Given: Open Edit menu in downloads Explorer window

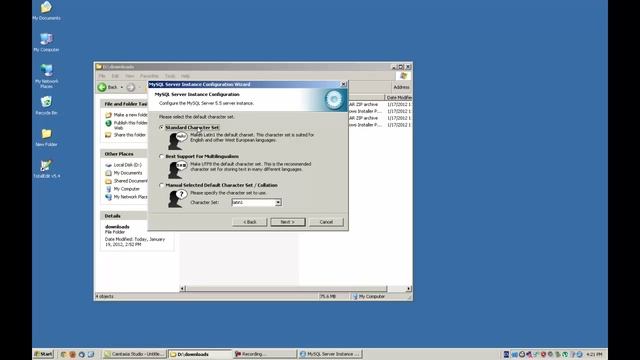Looking at the screenshot, I should pyautogui.click(x=116, y=76).
